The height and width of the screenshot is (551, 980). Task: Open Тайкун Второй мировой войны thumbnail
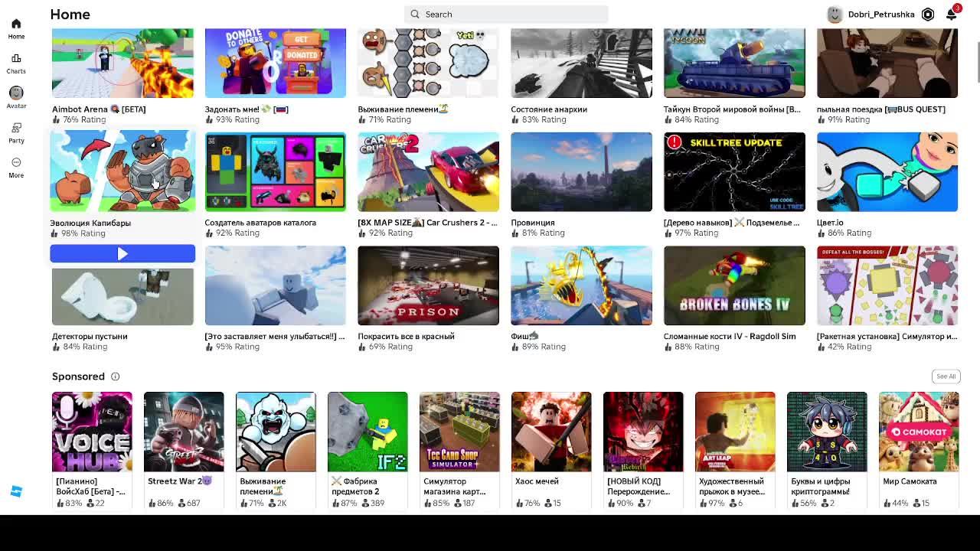pos(734,63)
